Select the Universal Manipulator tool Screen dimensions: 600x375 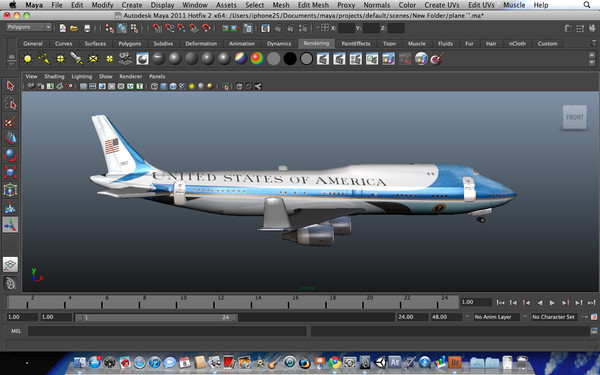[x=10, y=190]
